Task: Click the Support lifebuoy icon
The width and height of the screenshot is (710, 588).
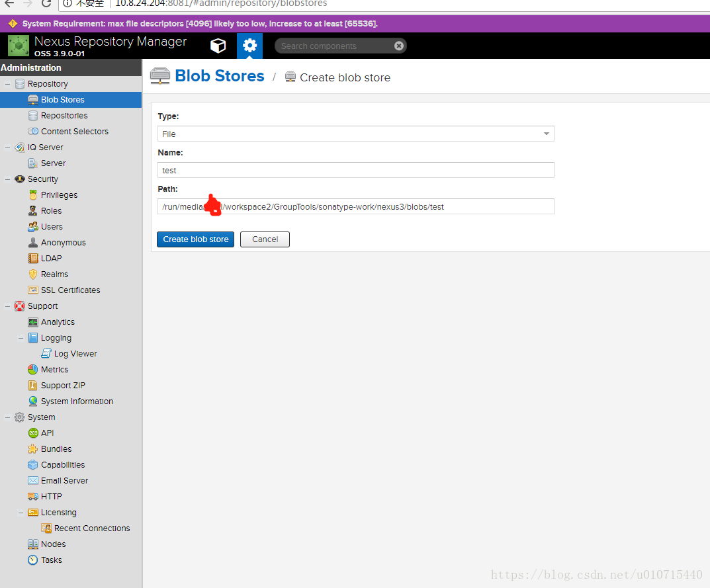Action: pyautogui.click(x=20, y=306)
